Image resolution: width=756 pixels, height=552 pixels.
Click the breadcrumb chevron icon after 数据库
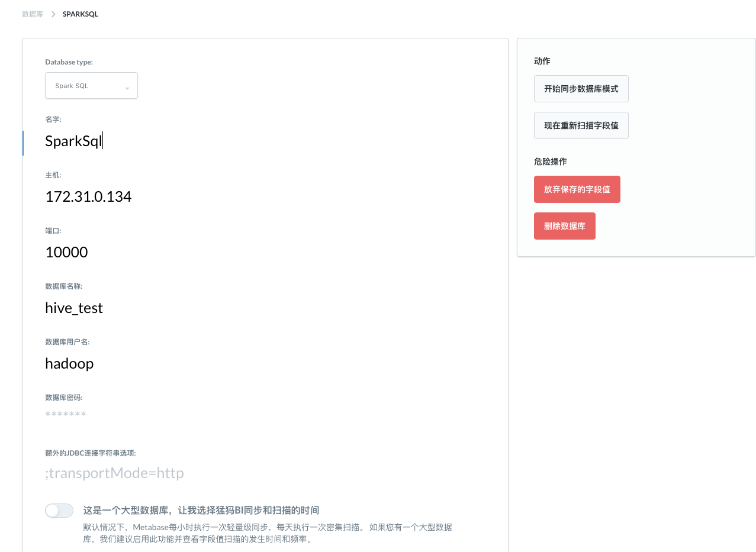tap(53, 14)
